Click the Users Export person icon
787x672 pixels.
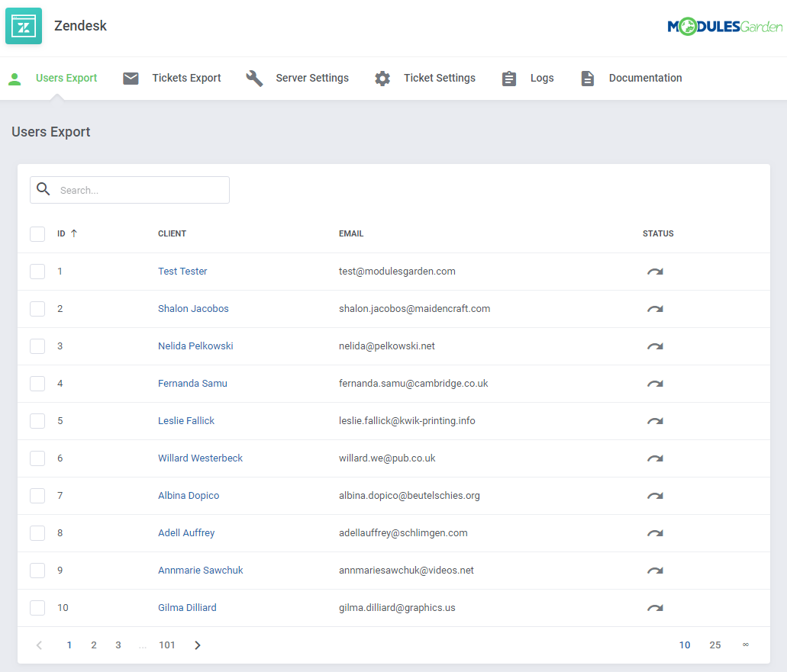15,79
